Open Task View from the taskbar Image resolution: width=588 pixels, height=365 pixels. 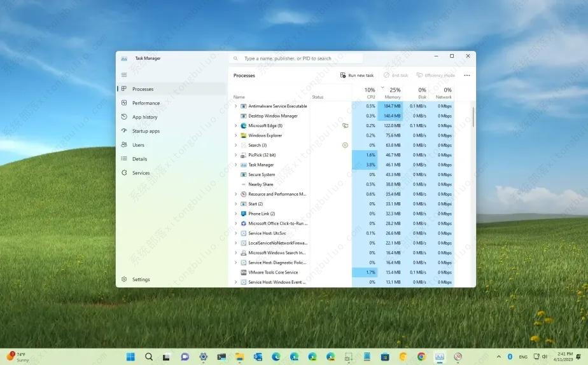click(167, 356)
